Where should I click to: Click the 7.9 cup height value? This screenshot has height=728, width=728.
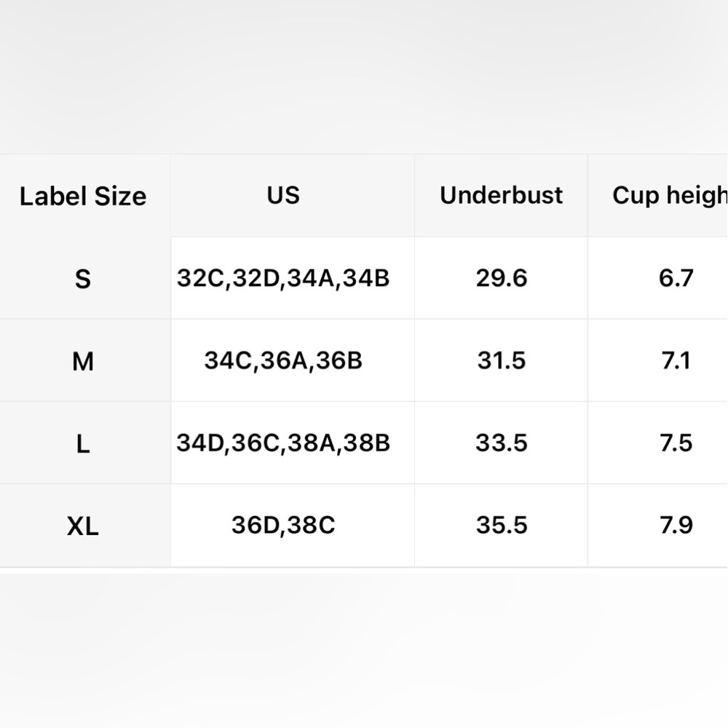[676, 525]
